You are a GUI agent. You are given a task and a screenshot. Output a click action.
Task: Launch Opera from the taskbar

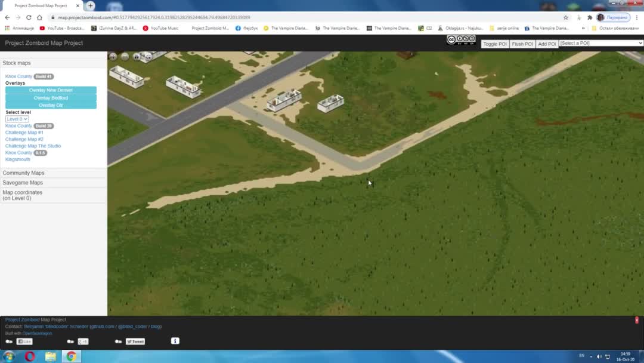[30, 356]
